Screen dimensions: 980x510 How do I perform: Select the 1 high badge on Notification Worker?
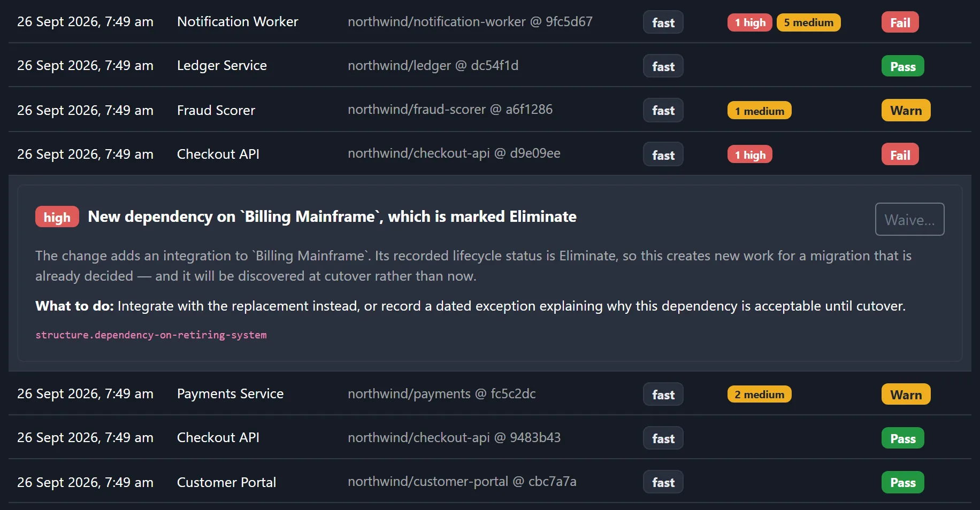(x=749, y=22)
